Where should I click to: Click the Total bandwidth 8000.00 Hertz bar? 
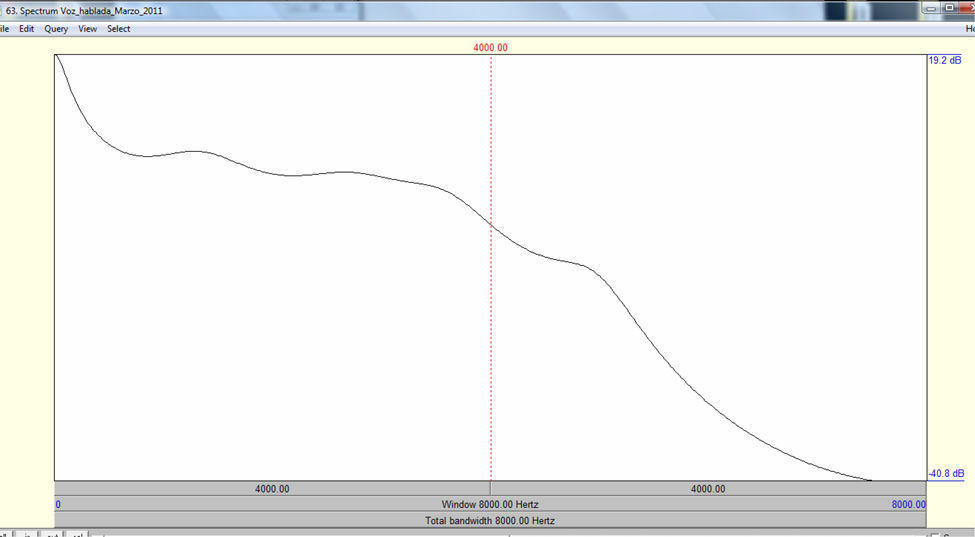(490, 521)
